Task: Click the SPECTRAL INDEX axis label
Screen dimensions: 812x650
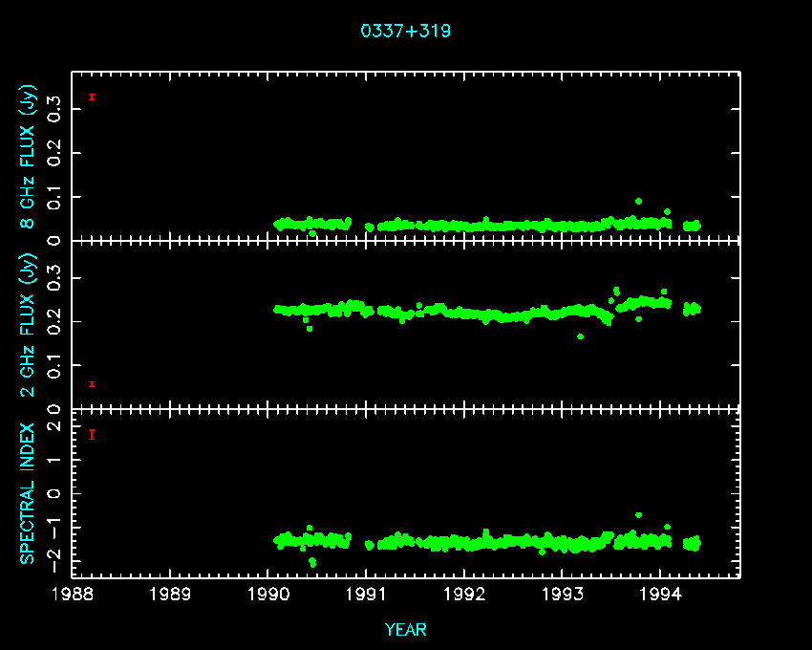Action: pyautogui.click(x=28, y=492)
